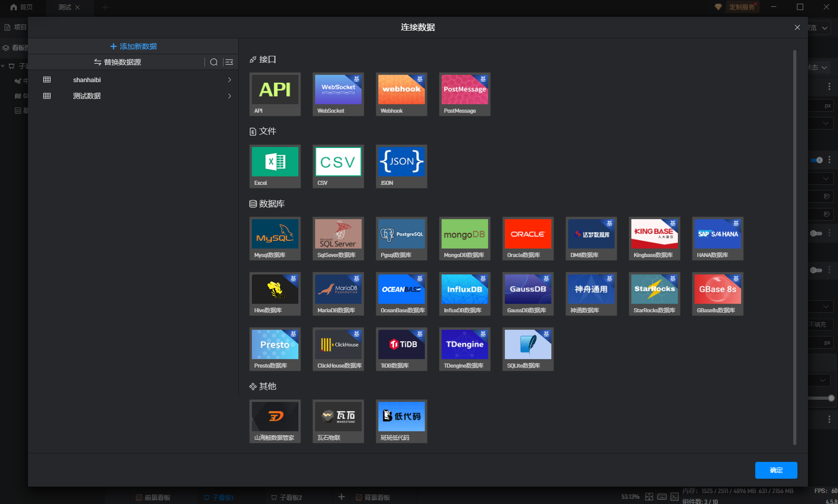
Task: Expand the shanhaibi data row chevron
Action: tap(229, 80)
